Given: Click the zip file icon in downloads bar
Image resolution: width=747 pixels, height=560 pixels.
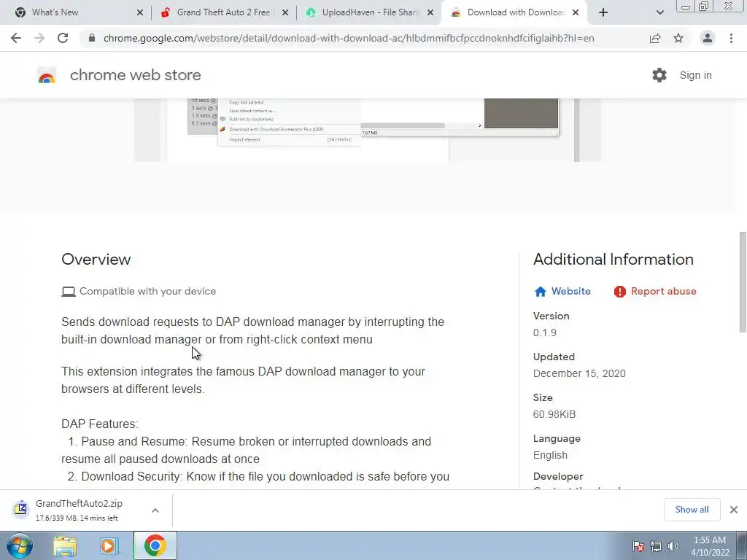Looking at the screenshot, I should (x=20, y=509).
